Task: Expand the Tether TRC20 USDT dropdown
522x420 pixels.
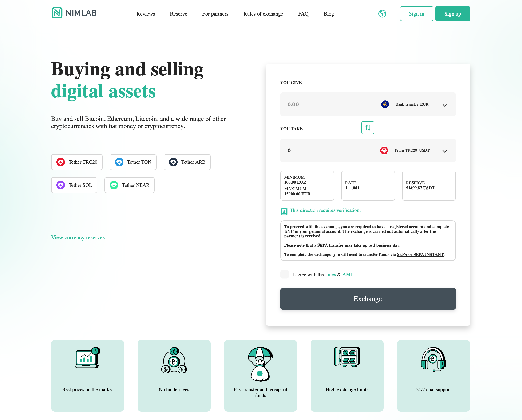Action: pyautogui.click(x=444, y=151)
